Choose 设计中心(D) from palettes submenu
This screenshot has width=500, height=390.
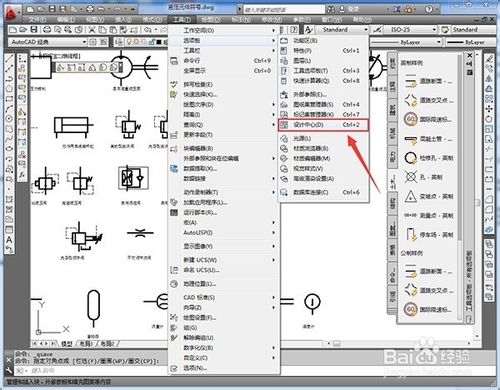point(324,125)
